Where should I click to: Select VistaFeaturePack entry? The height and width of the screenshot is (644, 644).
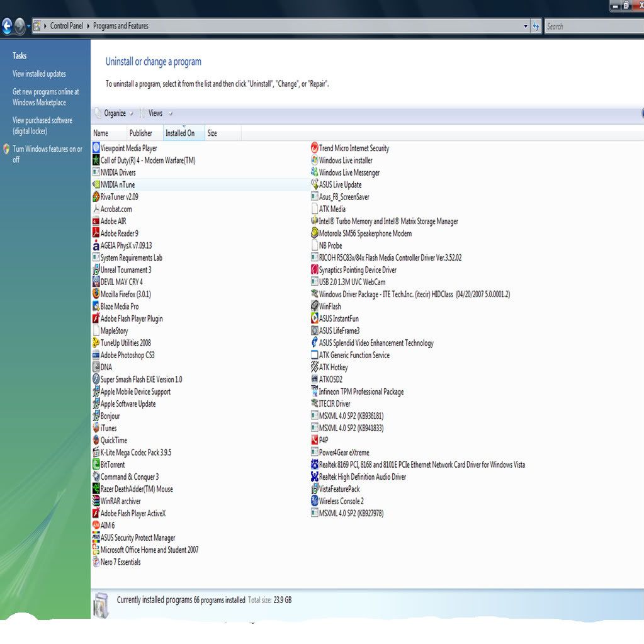(x=339, y=489)
